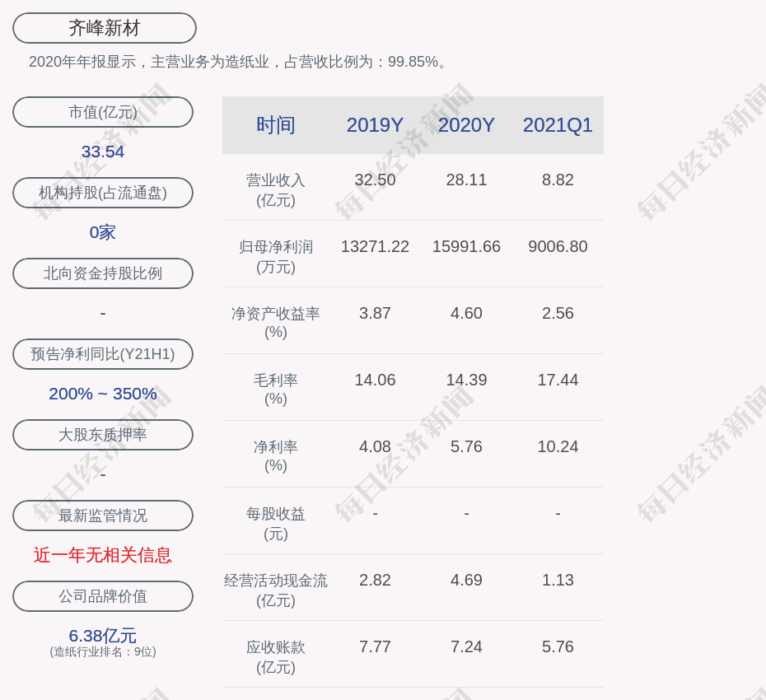
Task: Open the 北向资金持股比例 label
Action: tap(103, 273)
